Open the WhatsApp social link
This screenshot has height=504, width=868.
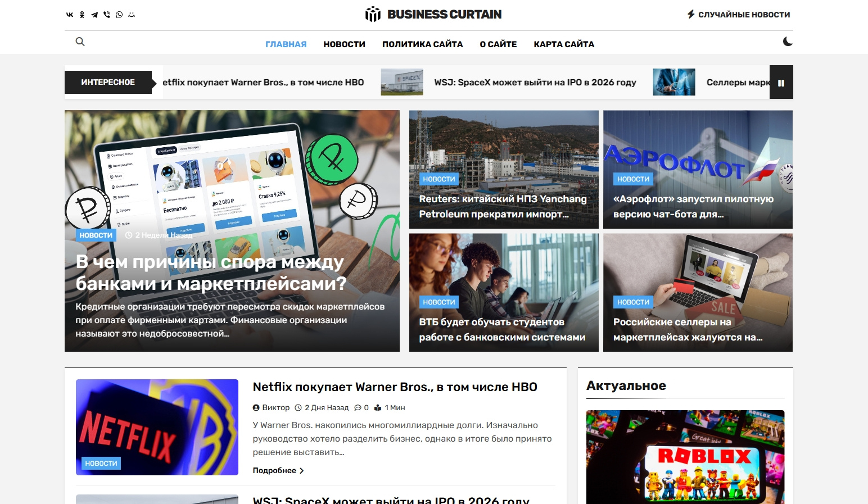[x=119, y=15]
